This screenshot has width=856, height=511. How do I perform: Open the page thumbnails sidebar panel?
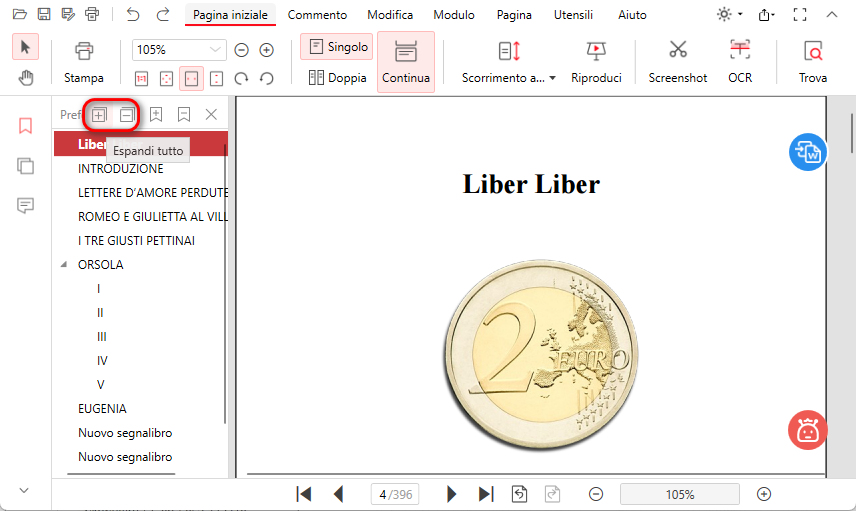click(25, 165)
